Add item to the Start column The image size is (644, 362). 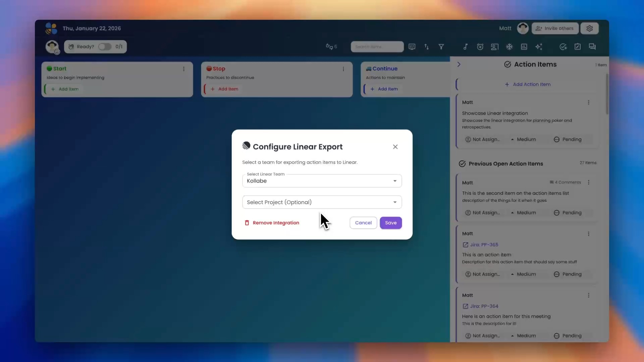click(65, 89)
